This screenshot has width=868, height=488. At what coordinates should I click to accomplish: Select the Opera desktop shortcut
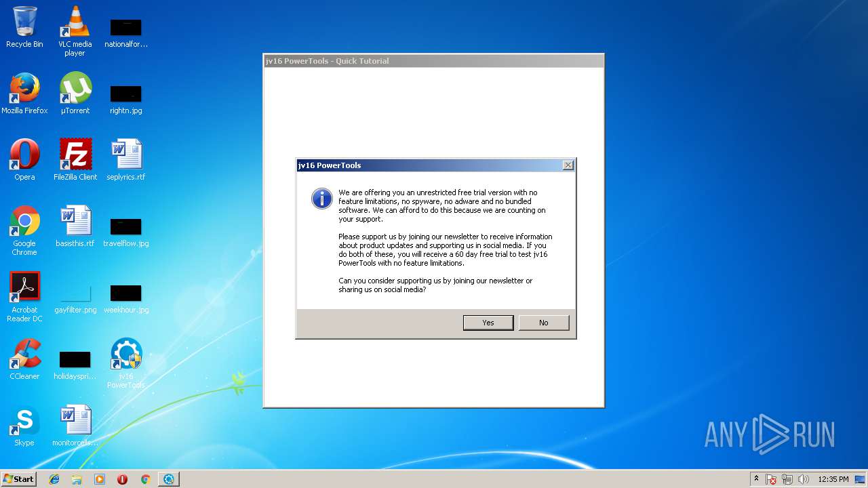pos(24,160)
